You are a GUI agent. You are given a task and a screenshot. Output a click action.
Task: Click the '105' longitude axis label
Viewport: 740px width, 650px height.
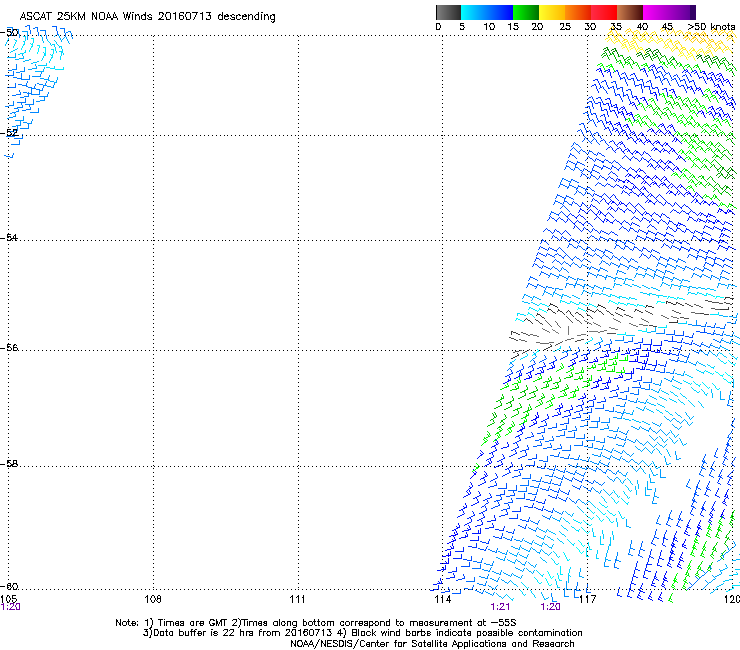pyautogui.click(x=8, y=599)
